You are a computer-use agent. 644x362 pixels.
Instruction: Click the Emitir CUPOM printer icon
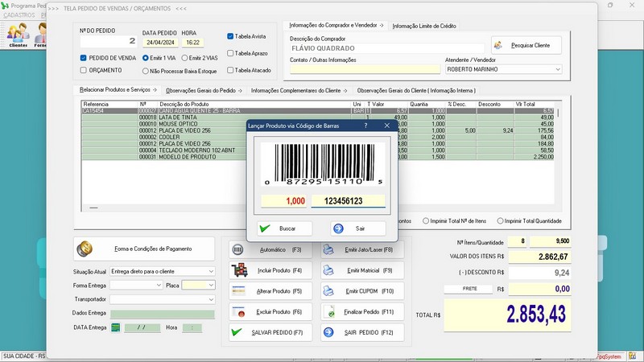pyautogui.click(x=328, y=291)
